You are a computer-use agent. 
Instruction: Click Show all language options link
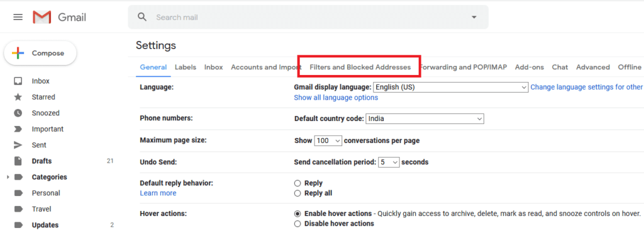point(336,98)
